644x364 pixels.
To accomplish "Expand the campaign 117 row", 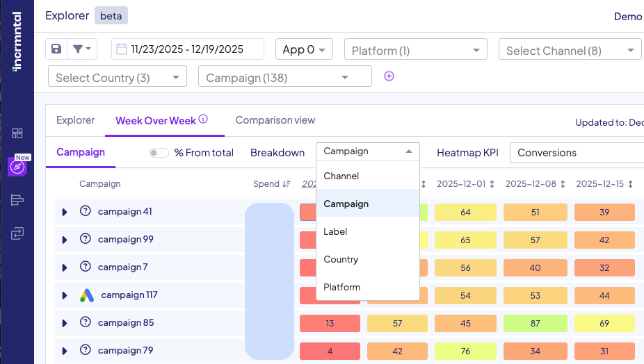I will 65,295.
